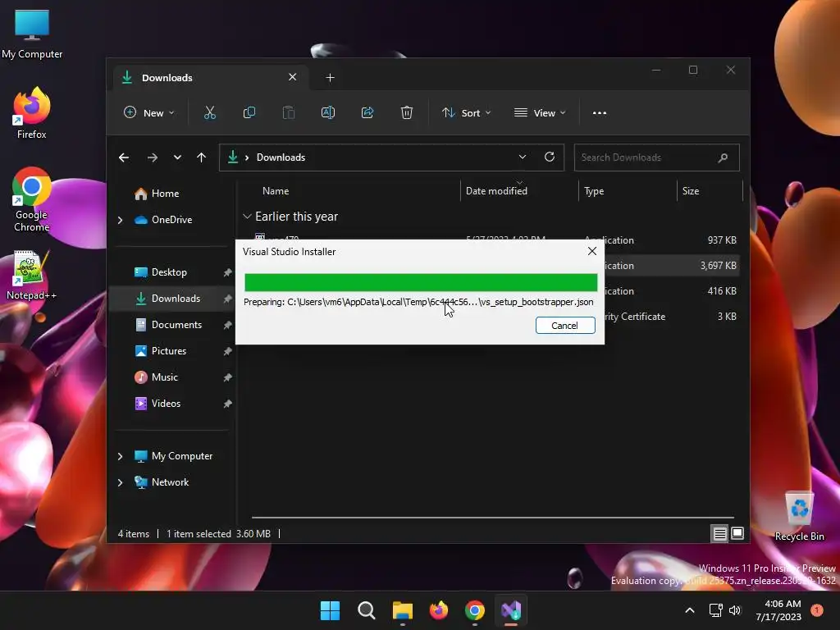The image size is (840, 630).
Task: Open My Computer desktop icon
Action: coord(32,34)
